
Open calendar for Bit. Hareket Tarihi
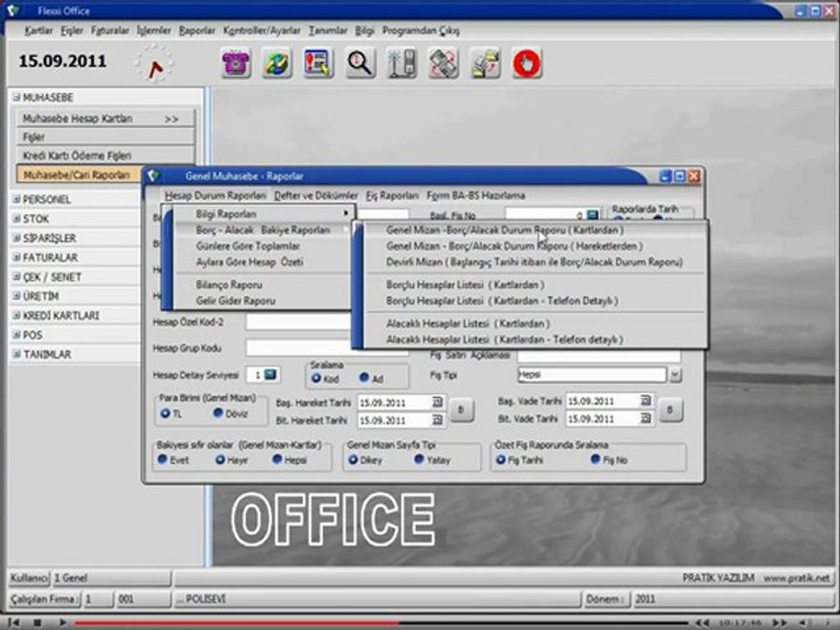pyautogui.click(x=437, y=420)
